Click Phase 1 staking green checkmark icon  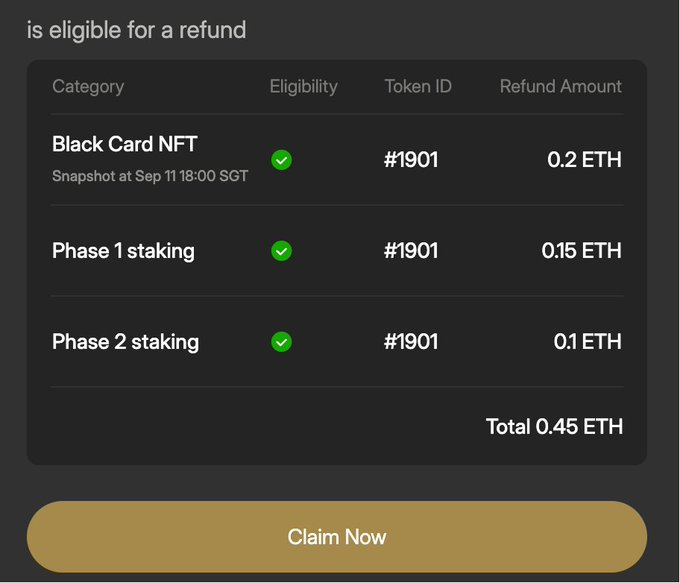281,251
